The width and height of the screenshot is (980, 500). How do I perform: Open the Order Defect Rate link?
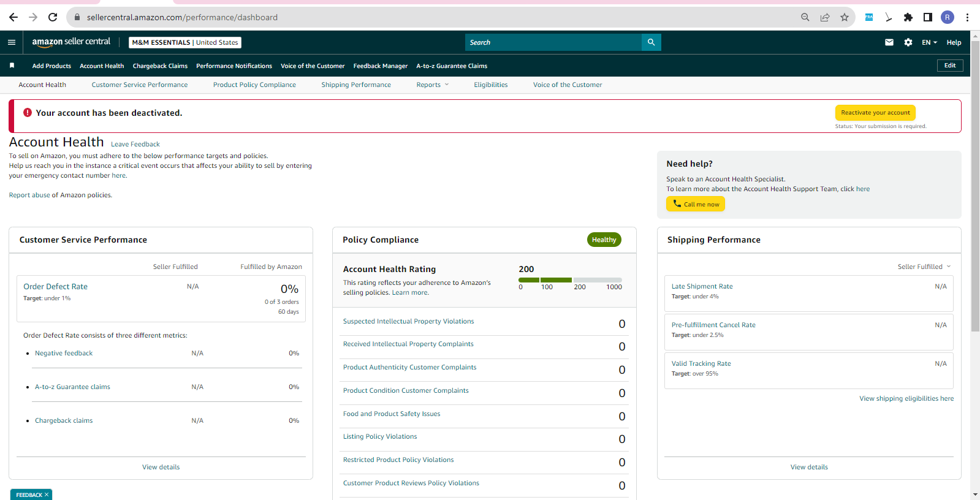pyautogui.click(x=56, y=287)
